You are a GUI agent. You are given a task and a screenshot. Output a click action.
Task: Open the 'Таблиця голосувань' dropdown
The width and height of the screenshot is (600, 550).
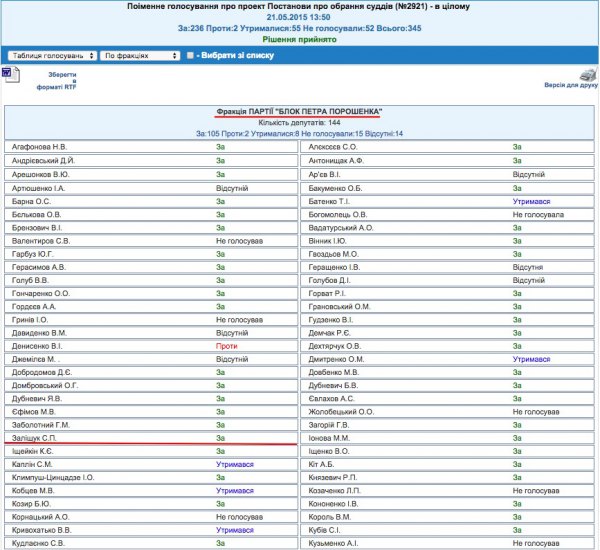[x=50, y=55]
